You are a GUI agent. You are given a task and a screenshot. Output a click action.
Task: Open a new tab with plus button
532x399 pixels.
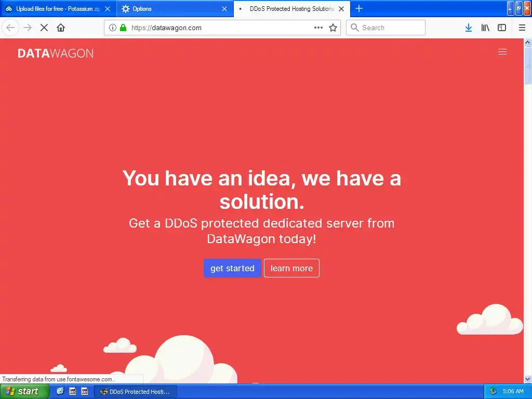[x=358, y=8]
